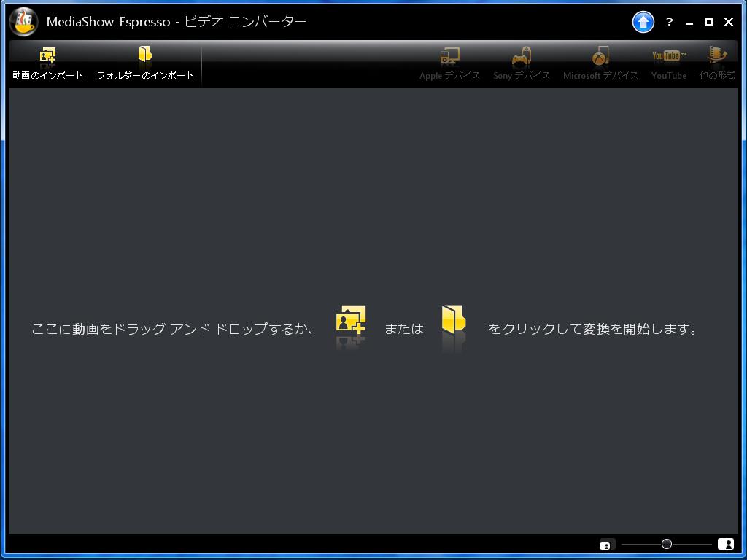Choose YouTube as output target

668,63
